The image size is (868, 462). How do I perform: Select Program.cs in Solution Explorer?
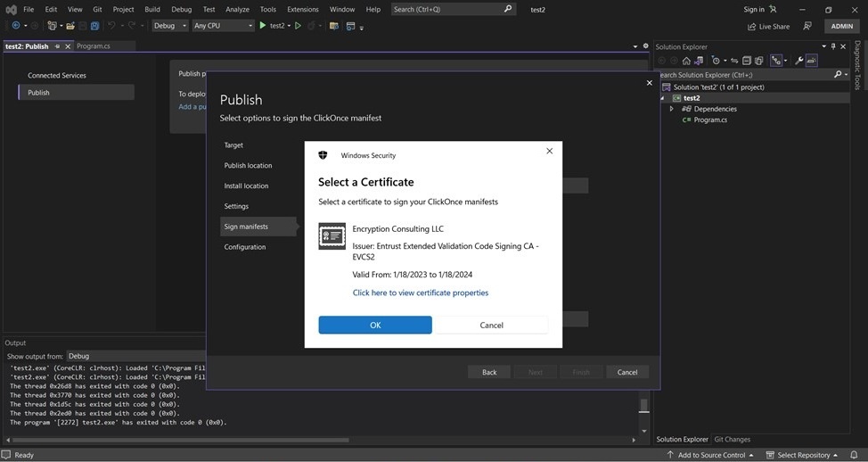click(710, 120)
